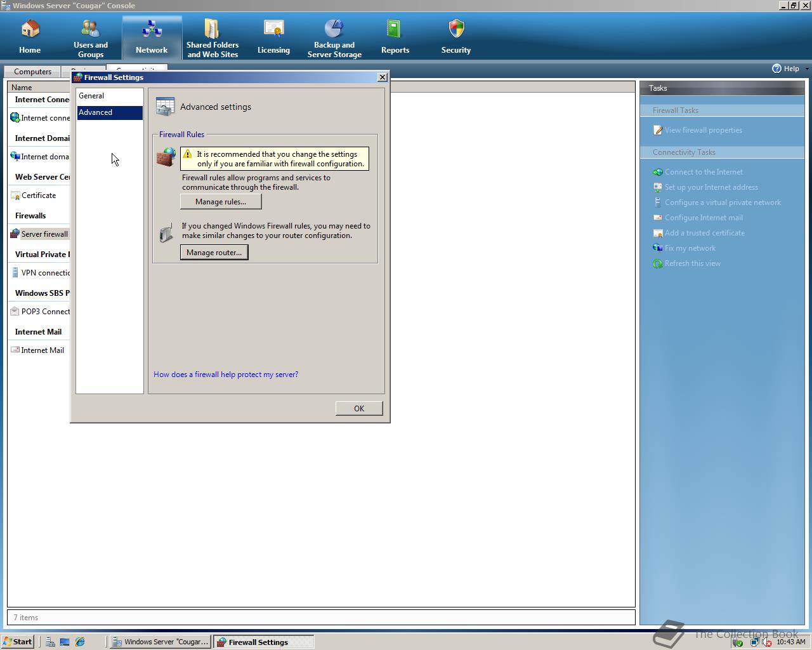Open Shared Folders and Web Sites

pyautogui.click(x=213, y=38)
